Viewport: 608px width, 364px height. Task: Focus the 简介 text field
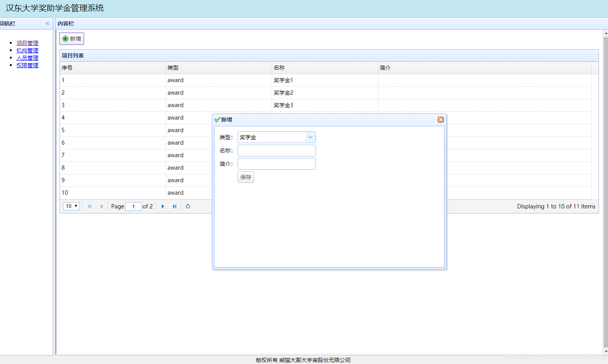[x=277, y=164]
